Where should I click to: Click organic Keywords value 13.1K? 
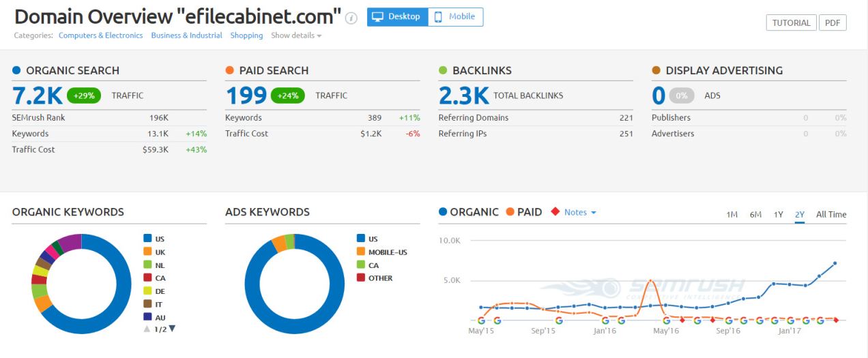(x=158, y=134)
